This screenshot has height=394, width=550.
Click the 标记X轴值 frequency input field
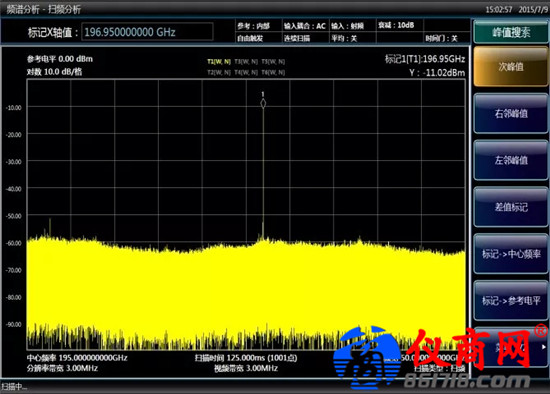(147, 32)
